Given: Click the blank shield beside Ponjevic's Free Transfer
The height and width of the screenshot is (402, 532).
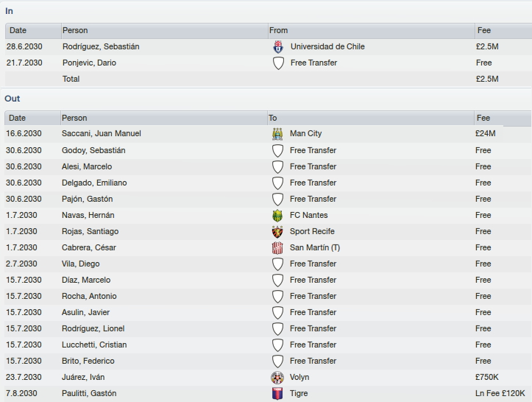Looking at the screenshot, I should pos(278,63).
